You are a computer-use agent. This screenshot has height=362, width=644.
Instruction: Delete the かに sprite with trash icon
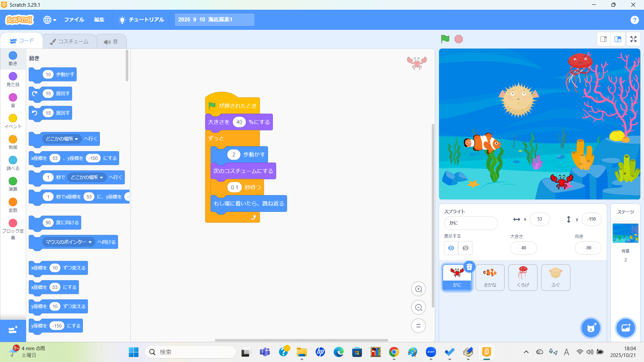coord(469,267)
